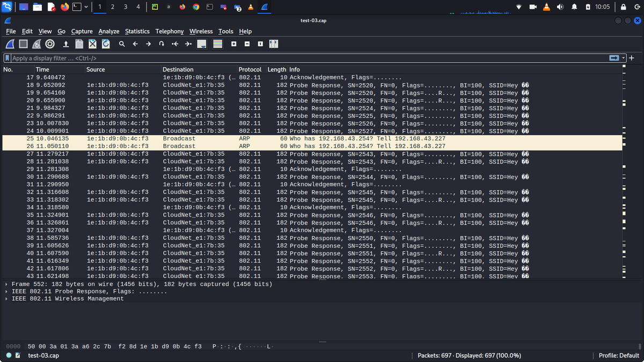Open a capture file via toolbar icon
Screen dimensions: 644x362
[x=66, y=44]
